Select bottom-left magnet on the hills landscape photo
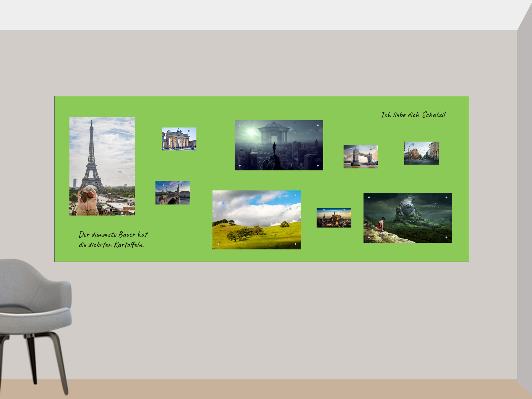Viewport: 532px width, 399px height. (x=218, y=244)
